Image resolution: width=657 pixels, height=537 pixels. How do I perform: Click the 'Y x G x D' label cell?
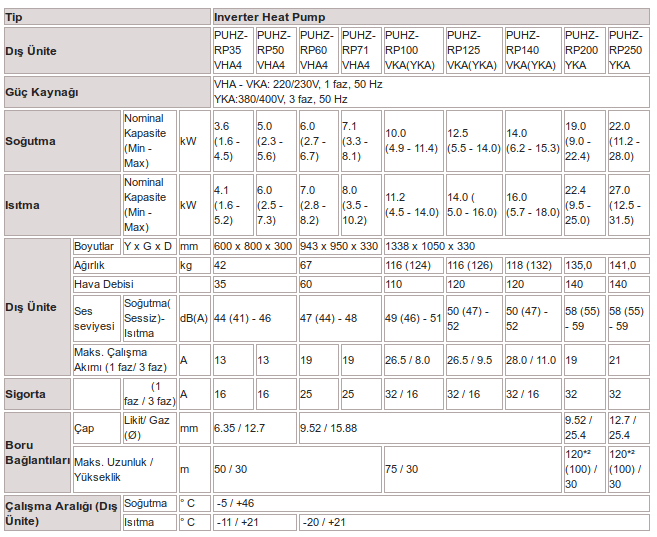150,246
